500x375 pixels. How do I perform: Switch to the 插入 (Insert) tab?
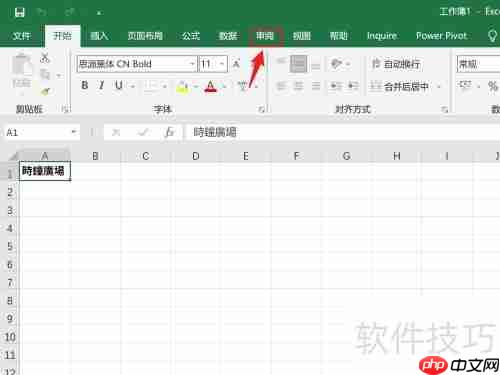(x=99, y=36)
